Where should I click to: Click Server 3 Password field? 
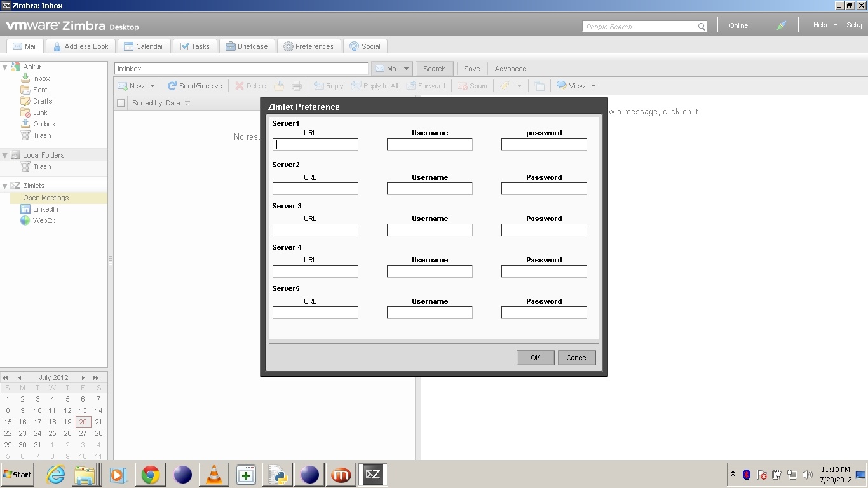pyautogui.click(x=544, y=230)
